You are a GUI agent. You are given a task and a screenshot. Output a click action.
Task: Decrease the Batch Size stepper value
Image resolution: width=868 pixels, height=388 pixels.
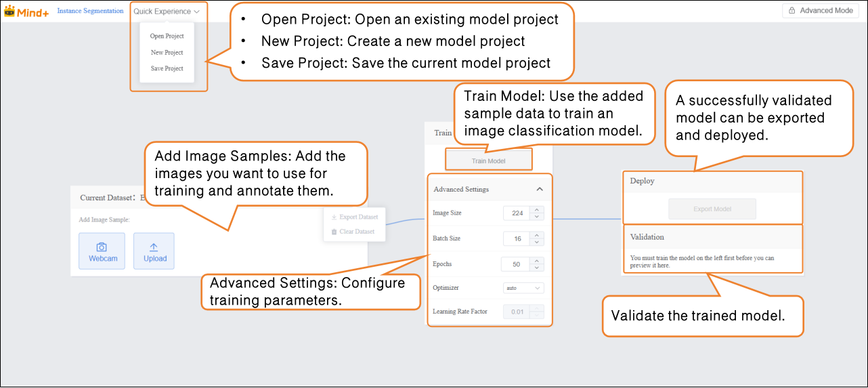pos(537,242)
